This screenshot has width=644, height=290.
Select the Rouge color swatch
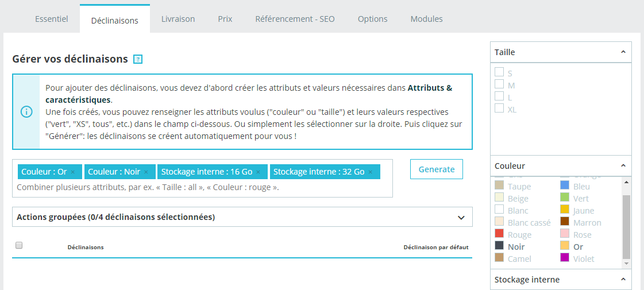click(x=499, y=233)
